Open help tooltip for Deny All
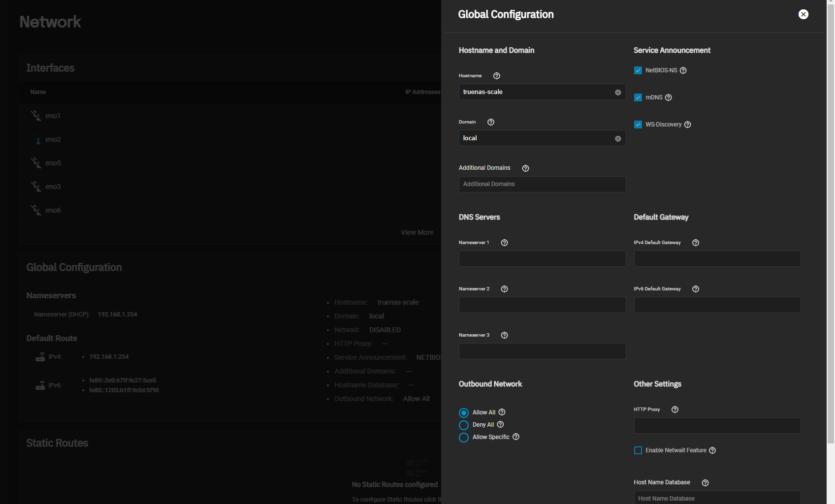This screenshot has width=835, height=504. point(500,425)
